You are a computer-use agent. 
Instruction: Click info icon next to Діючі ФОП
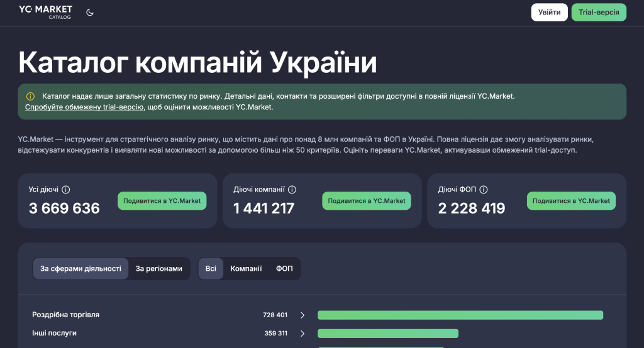(484, 190)
